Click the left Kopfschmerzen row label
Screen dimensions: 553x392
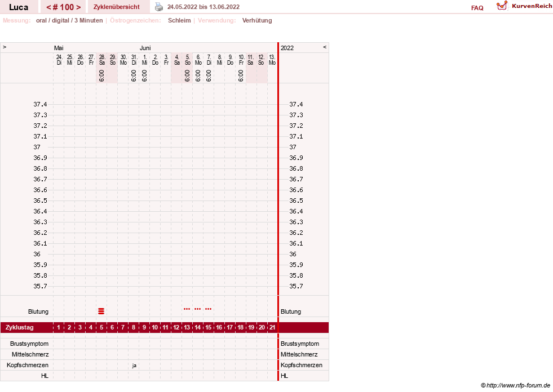(28, 365)
